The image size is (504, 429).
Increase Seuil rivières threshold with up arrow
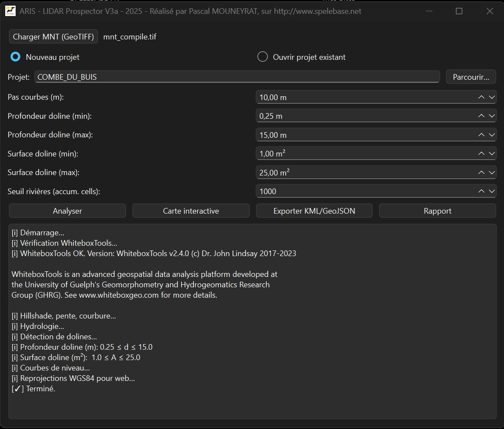pos(481,191)
